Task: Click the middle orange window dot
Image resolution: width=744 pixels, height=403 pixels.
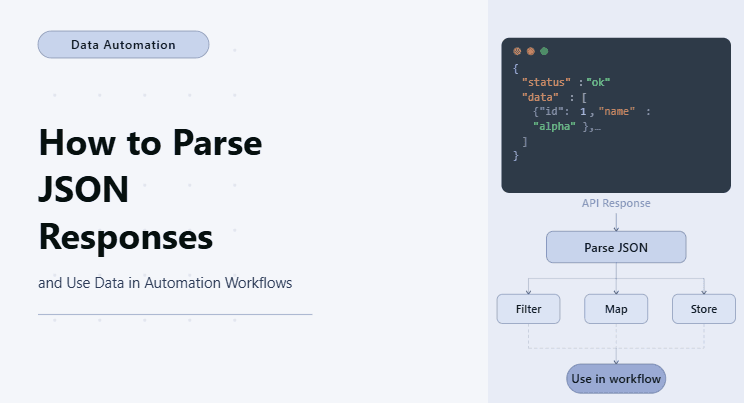Action: (x=531, y=51)
